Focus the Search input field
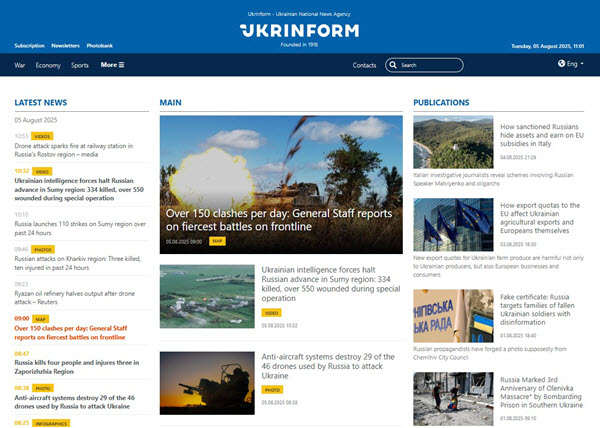This screenshot has height=428, width=600. (424, 65)
